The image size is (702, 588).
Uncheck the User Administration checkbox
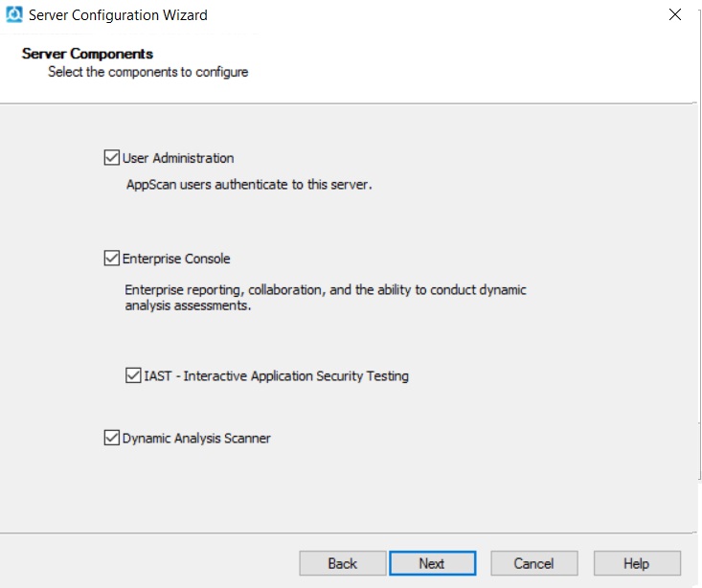(112, 158)
